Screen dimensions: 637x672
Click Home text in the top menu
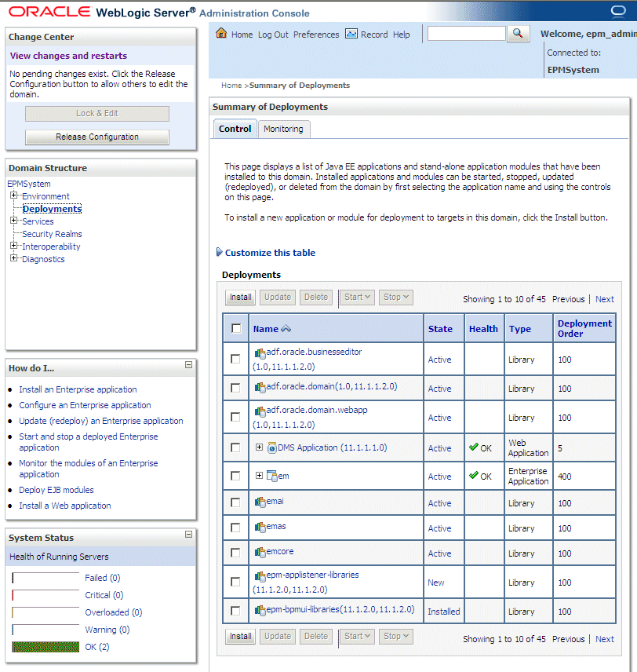(242, 35)
